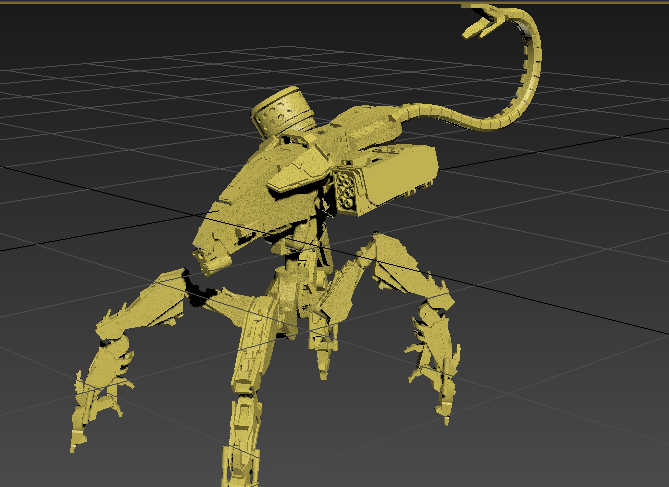This screenshot has width=669, height=487.
Task: Click the wedge-shaped armor plate near turret
Action: [x=296, y=177]
